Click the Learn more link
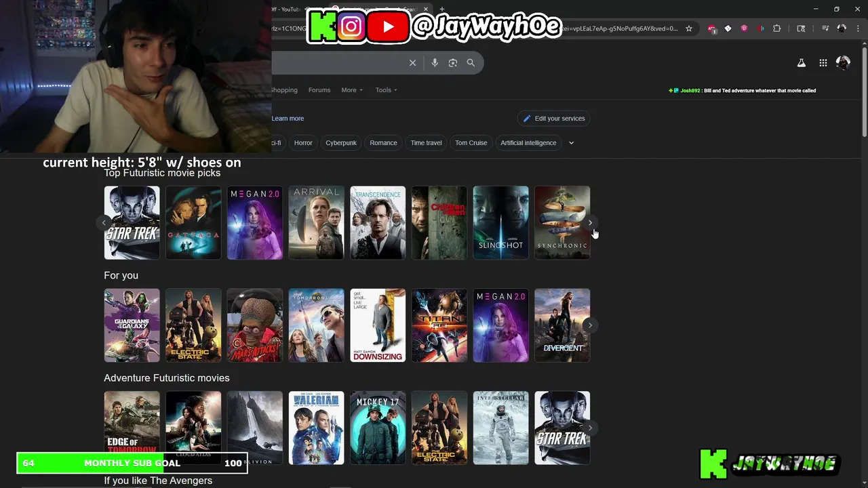The width and height of the screenshot is (868, 488). (x=288, y=119)
